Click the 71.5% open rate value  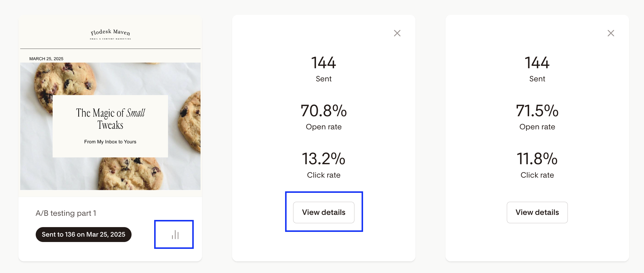tap(537, 111)
